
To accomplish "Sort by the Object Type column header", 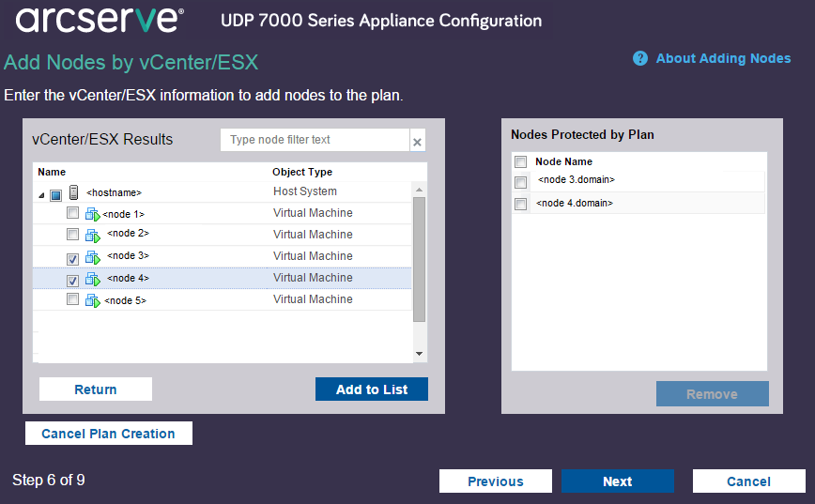I will 302,172.
